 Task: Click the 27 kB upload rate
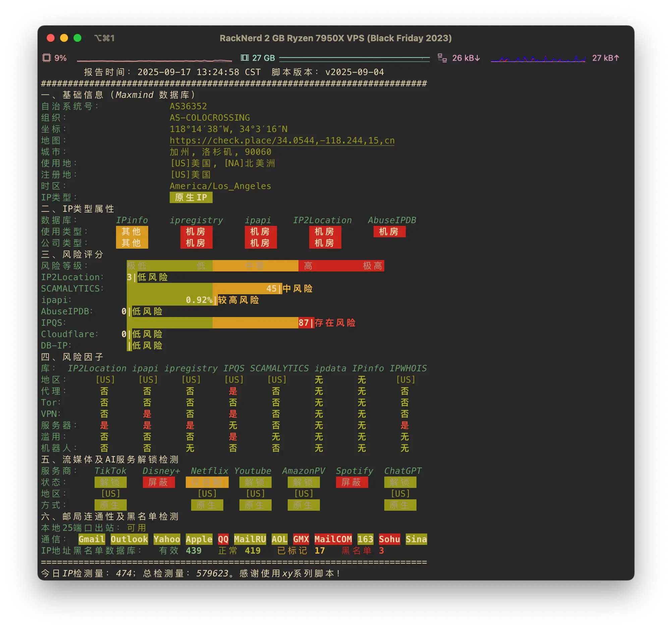(605, 58)
